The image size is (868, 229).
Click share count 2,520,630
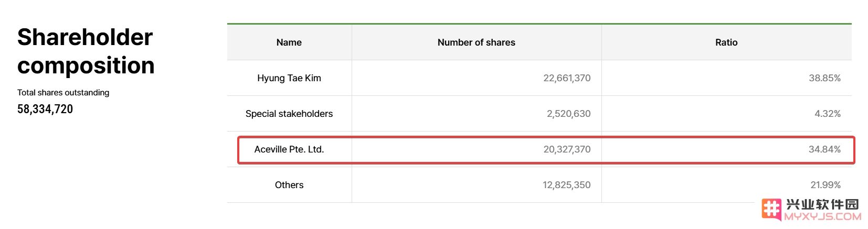[x=568, y=114]
